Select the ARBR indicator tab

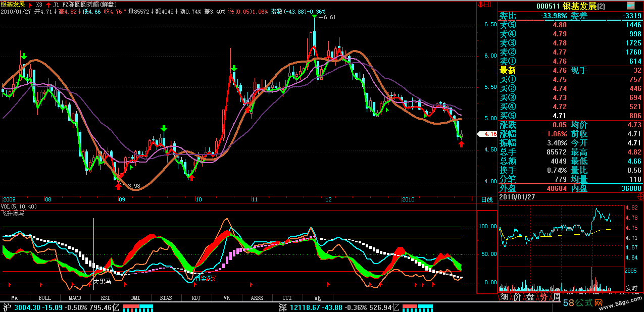(257, 298)
